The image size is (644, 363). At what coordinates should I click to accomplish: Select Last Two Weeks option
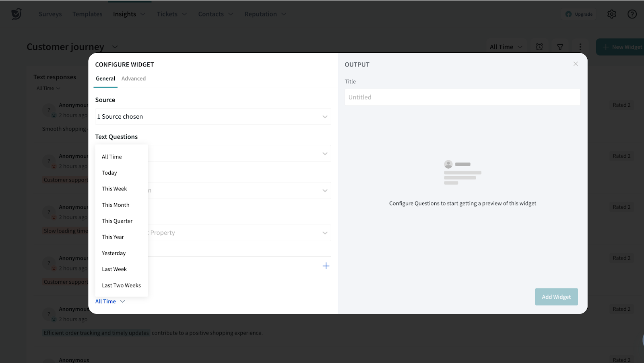click(x=121, y=285)
